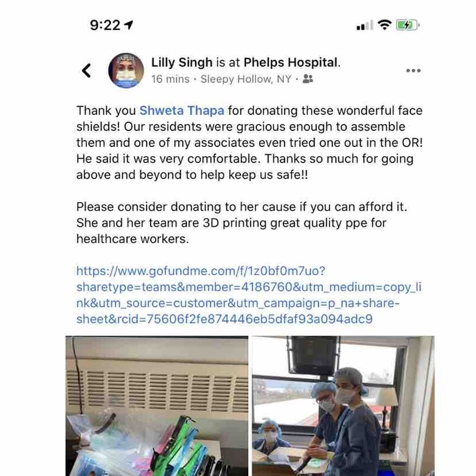
Task: Tap the Wi-Fi status icon
Action: [384, 25]
